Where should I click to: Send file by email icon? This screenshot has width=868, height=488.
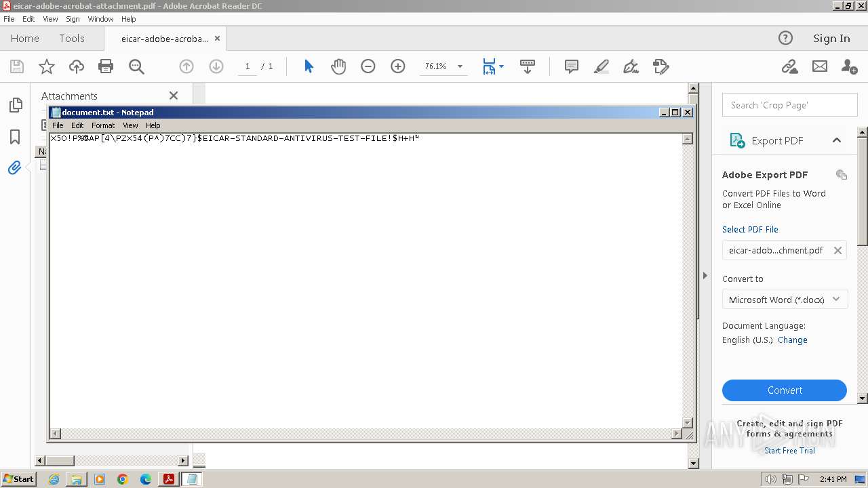coord(820,66)
